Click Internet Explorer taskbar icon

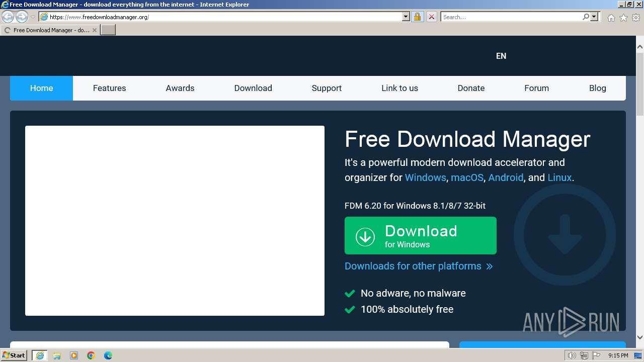(40, 355)
